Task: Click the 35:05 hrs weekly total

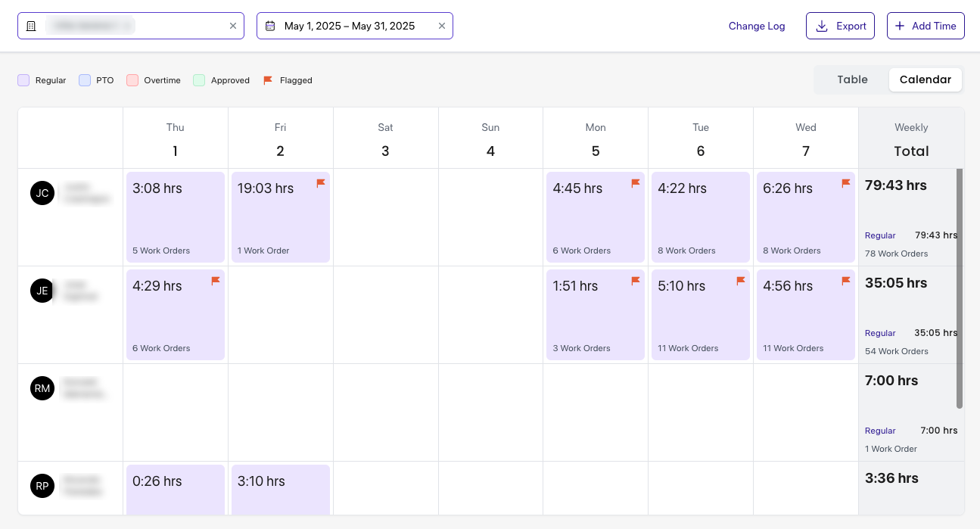Action: [896, 283]
